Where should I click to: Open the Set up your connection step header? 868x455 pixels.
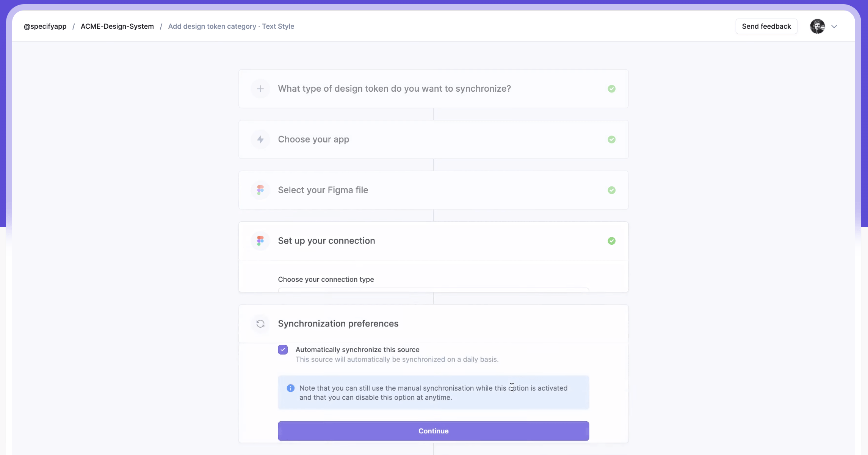434,241
